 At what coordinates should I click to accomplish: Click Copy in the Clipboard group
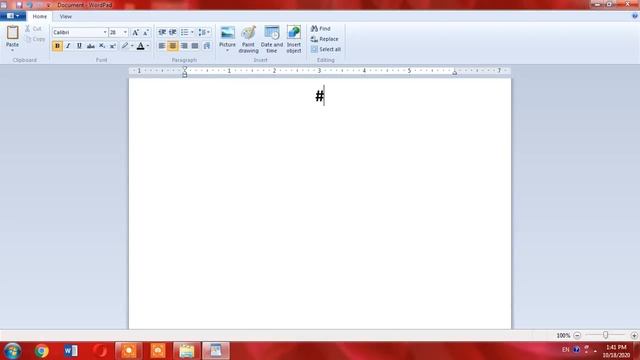(35, 39)
